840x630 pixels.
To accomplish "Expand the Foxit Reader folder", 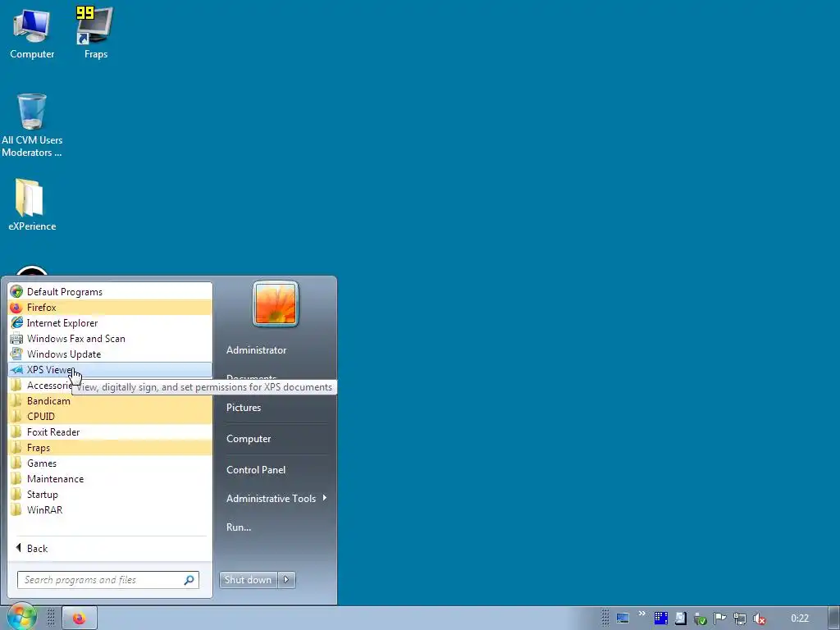I will (x=110, y=431).
